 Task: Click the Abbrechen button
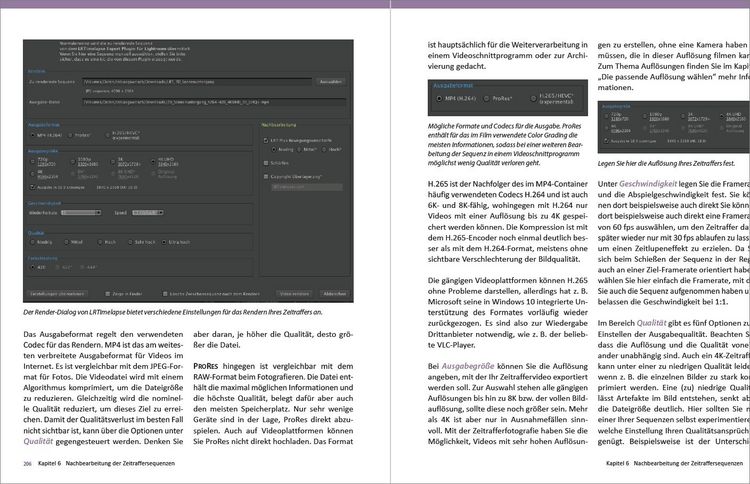(x=334, y=294)
